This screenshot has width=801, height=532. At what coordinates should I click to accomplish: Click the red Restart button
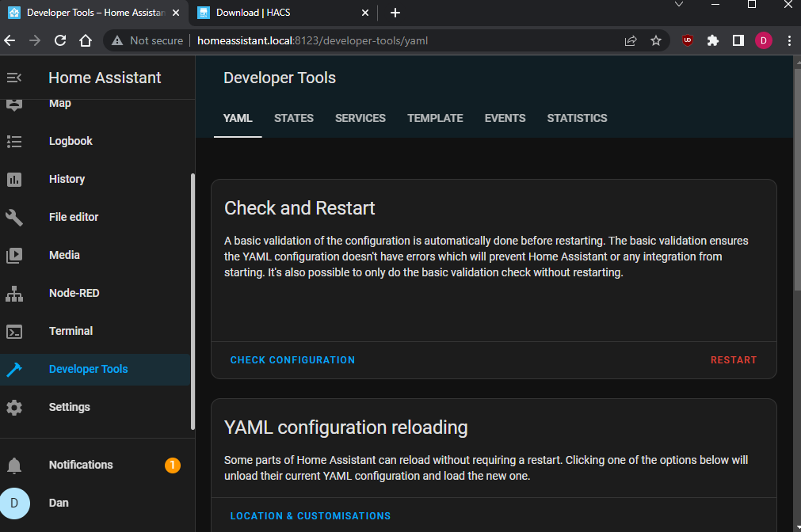tap(733, 360)
